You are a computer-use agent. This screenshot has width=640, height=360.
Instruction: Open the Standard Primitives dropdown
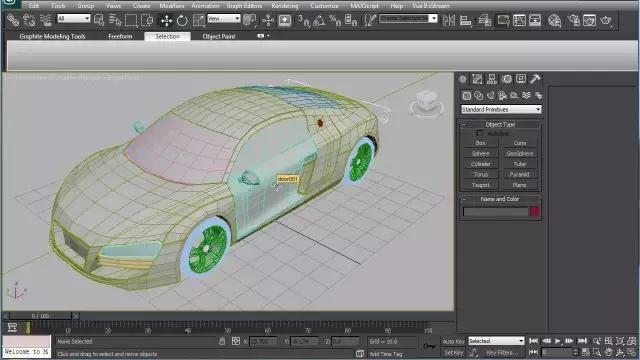click(501, 109)
